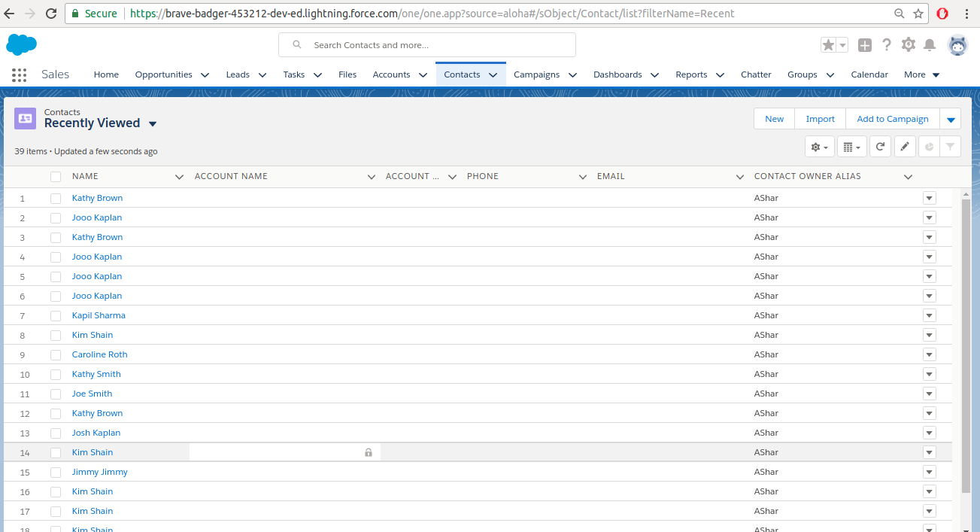This screenshot has width=980, height=532.
Task: Select checkbox for Kapil Sharma row
Action: (x=56, y=315)
